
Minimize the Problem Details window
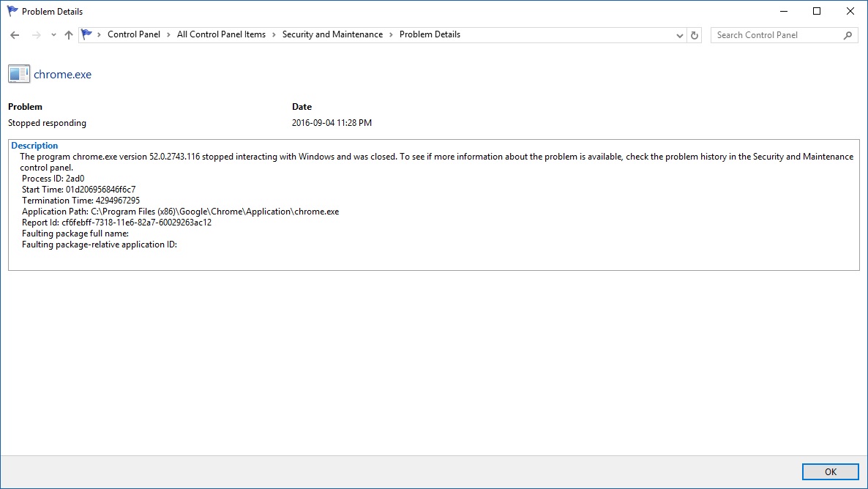coord(784,11)
